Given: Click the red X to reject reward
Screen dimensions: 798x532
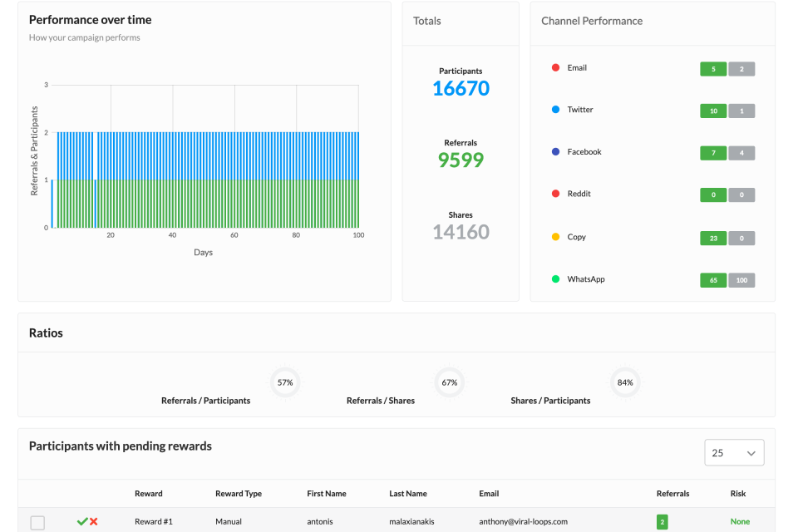Looking at the screenshot, I should coord(94,522).
